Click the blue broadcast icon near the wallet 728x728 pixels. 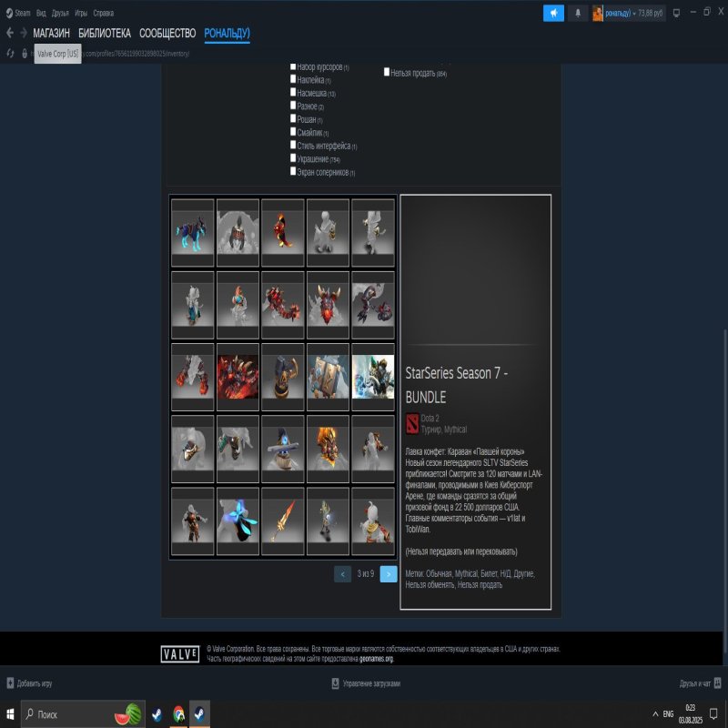554,11
